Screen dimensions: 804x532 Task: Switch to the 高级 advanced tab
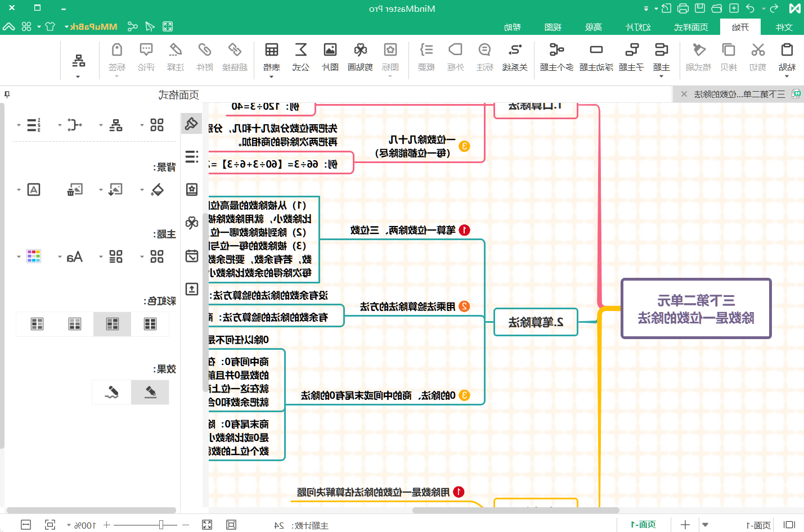click(x=594, y=27)
